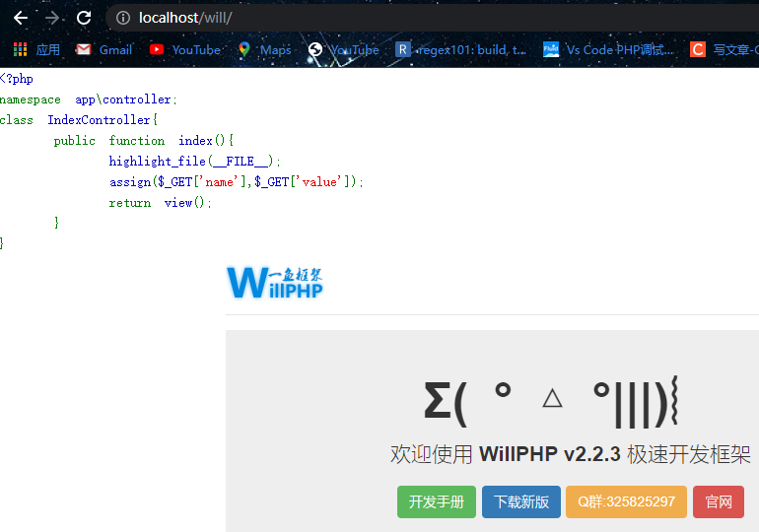Open the Gmail bookmark
The height and width of the screenshot is (532, 759).
pyautogui.click(x=115, y=49)
